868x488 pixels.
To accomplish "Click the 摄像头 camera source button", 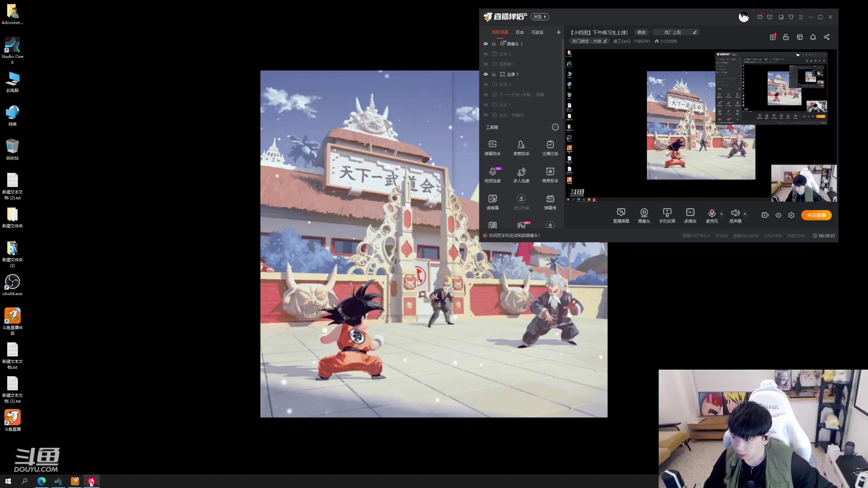I will tap(644, 215).
